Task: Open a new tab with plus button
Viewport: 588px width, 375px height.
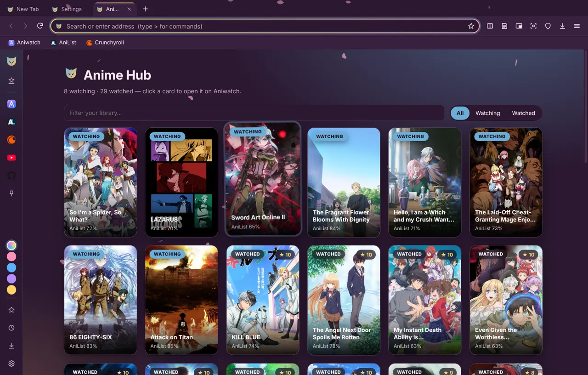Action: coord(145,9)
